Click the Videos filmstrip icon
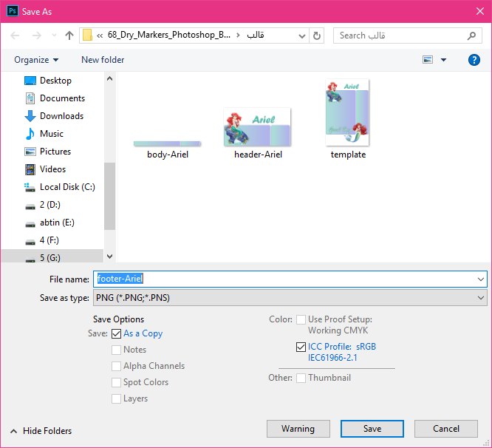 [x=30, y=169]
